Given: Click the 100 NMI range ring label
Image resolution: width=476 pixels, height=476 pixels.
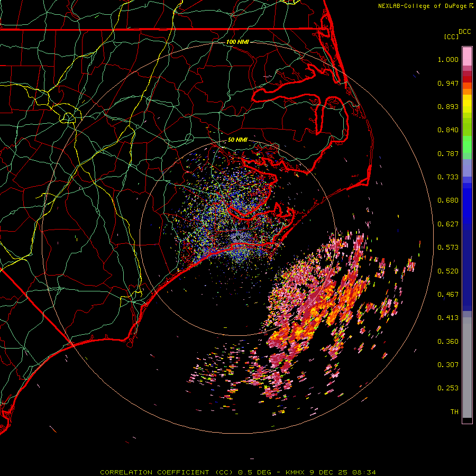Looking at the screenshot, I should [x=237, y=42].
